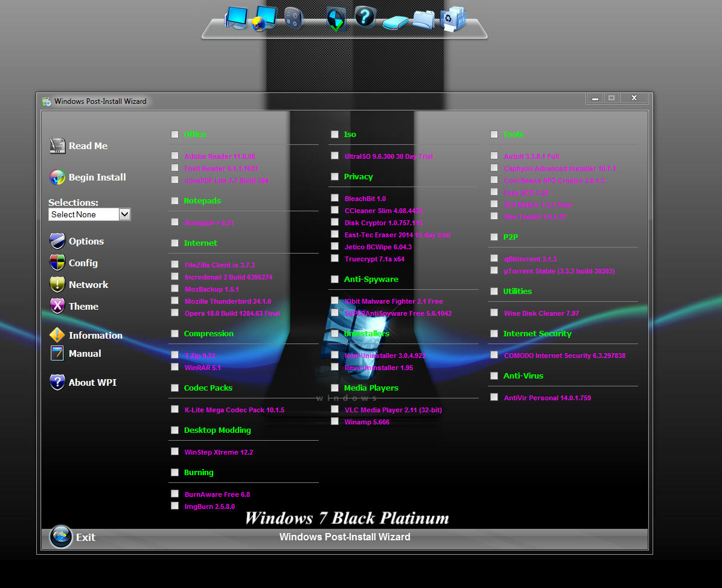Click the FileZilla Client is 3.7.3 text
Viewport: 722px width, 588px height.
[220, 265]
